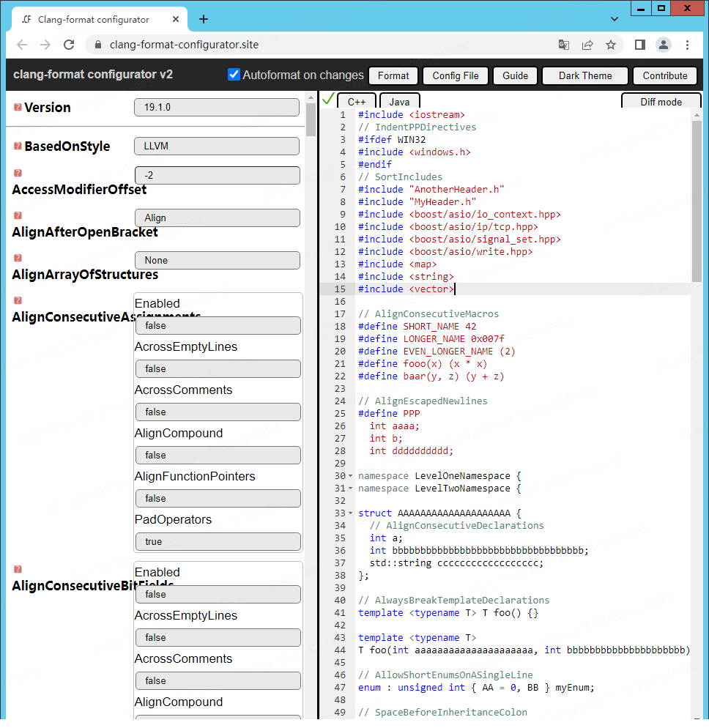Collapse struct fold arrow at line 33
This screenshot has width=709, height=728.
pos(351,513)
